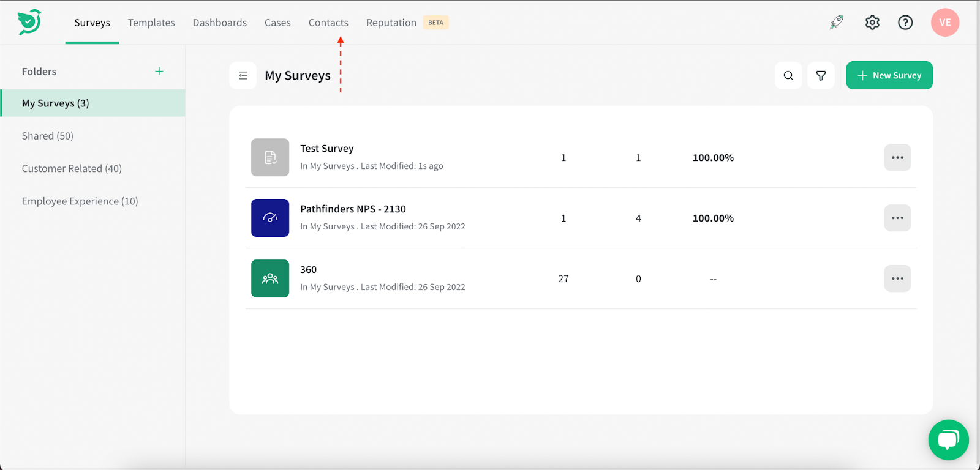The width and height of the screenshot is (980, 470).
Task: Open the help question mark icon
Action: 905,23
